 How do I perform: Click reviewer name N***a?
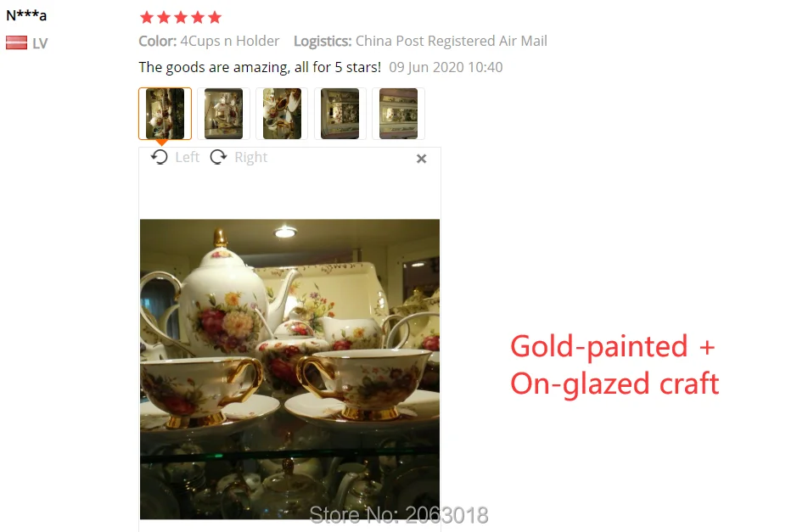(x=26, y=15)
